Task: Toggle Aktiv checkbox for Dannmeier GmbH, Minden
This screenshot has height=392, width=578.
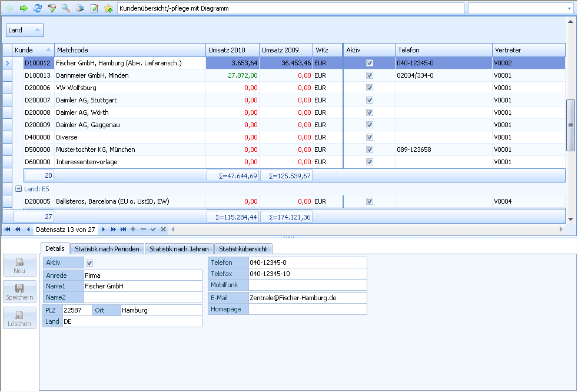Action: [x=370, y=75]
